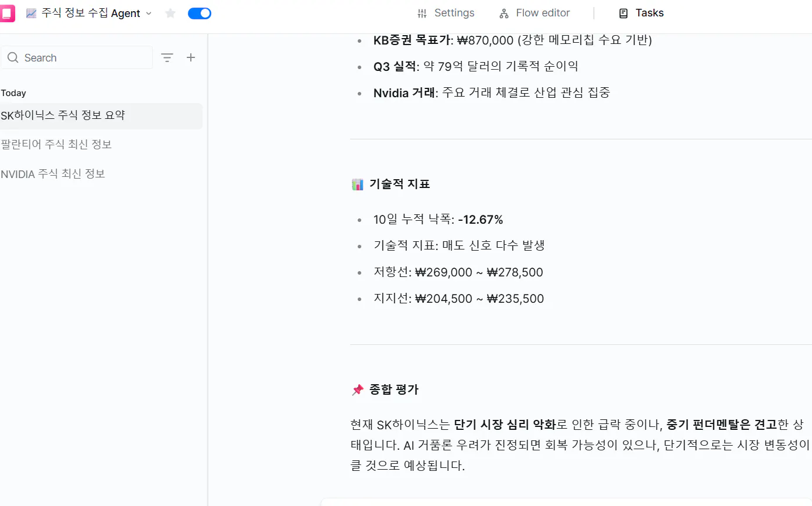This screenshot has height=506, width=812.
Task: Select the Tasks tab
Action: click(x=642, y=13)
